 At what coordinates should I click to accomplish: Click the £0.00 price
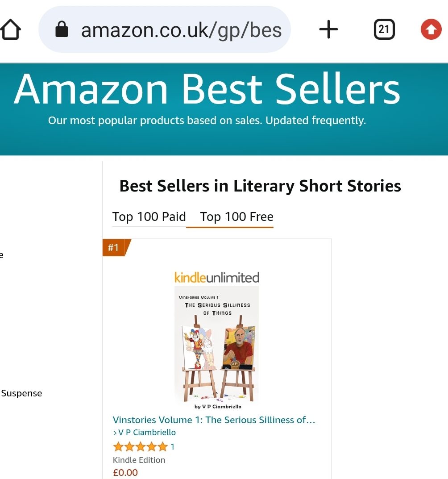pyautogui.click(x=125, y=472)
